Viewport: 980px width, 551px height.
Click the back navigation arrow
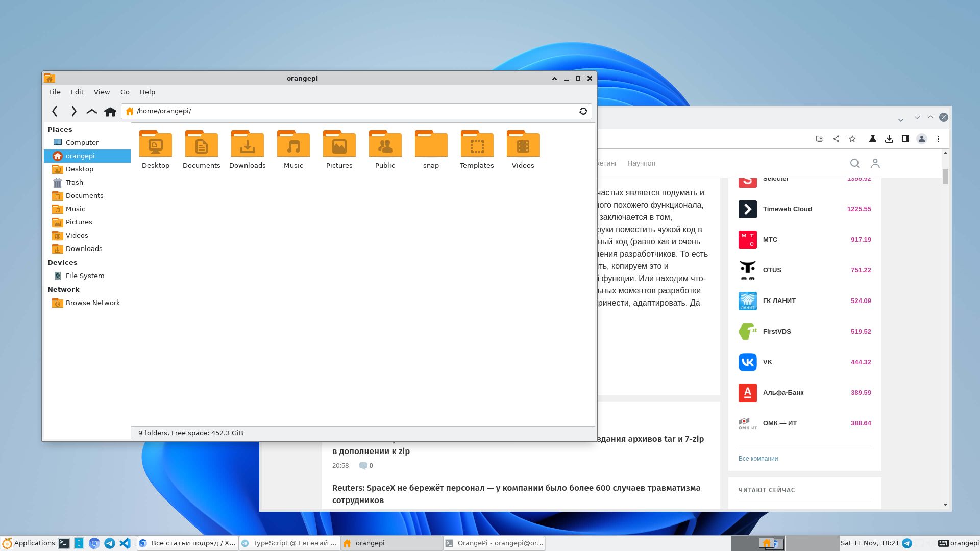[x=55, y=111]
